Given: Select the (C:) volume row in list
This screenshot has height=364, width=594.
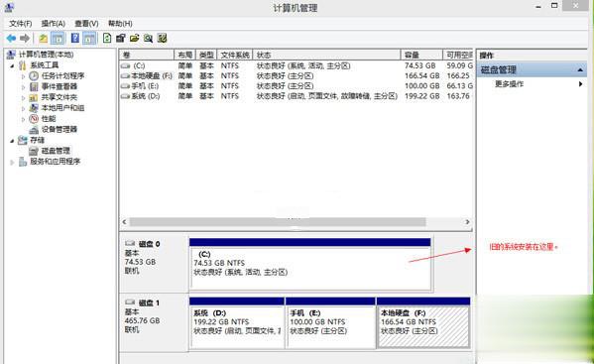Looking at the screenshot, I should click(x=296, y=65).
